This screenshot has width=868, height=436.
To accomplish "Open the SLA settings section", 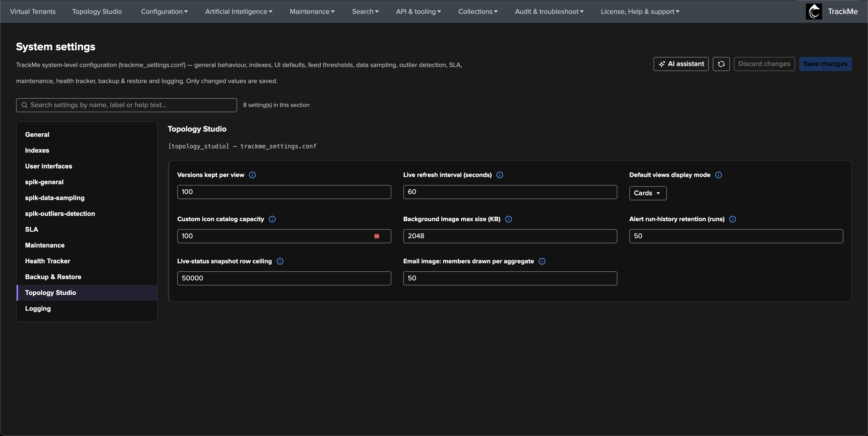I will [x=87, y=230].
